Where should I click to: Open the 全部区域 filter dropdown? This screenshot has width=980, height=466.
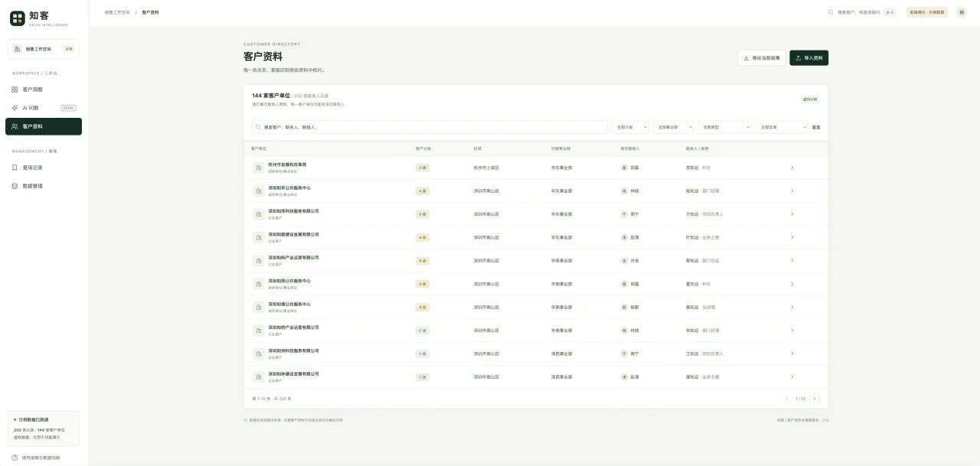782,127
